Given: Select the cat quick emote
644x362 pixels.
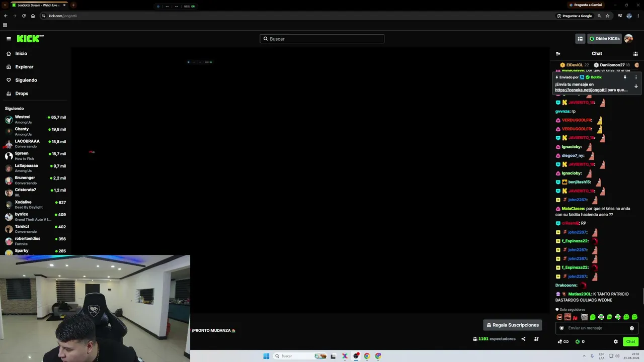Looking at the screenshot, I should [584, 317].
